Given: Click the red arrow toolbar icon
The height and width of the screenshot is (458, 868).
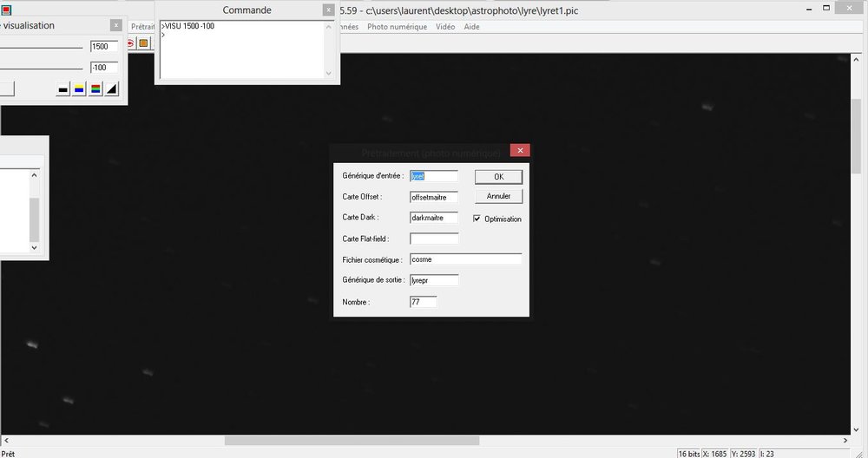Looking at the screenshot, I should [131, 43].
